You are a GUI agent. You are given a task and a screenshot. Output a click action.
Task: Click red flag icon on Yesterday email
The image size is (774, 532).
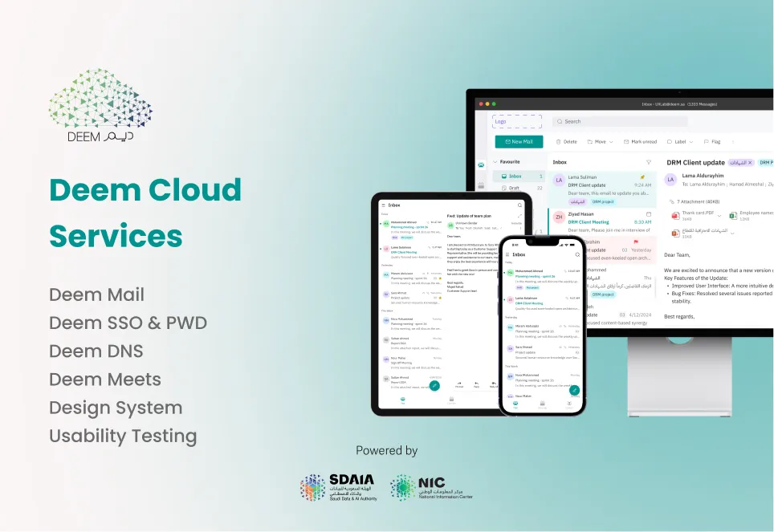636,242
